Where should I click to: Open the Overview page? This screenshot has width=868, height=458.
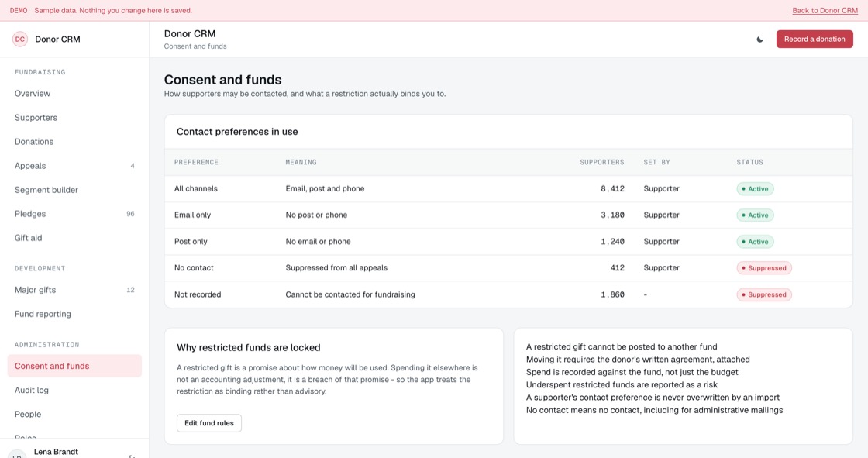pyautogui.click(x=74, y=94)
